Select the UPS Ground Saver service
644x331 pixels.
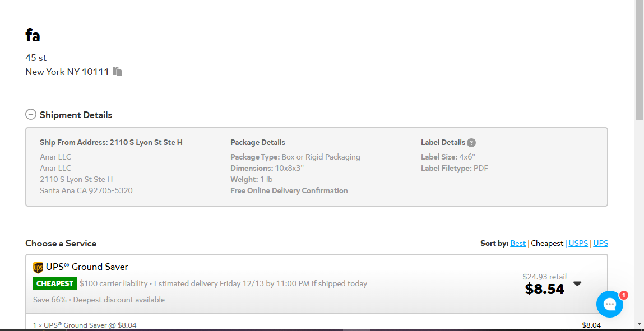tap(316, 284)
